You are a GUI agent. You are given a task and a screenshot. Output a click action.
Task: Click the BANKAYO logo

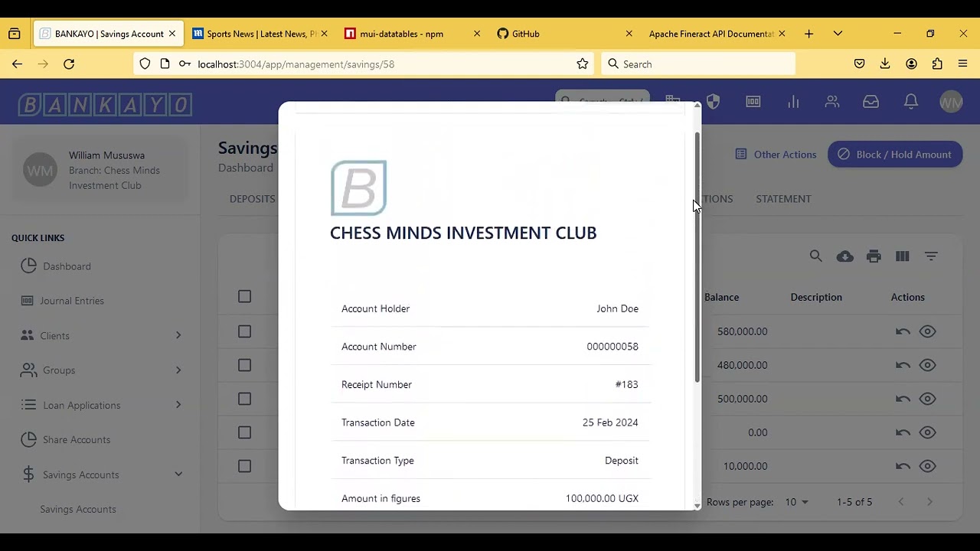pos(105,104)
